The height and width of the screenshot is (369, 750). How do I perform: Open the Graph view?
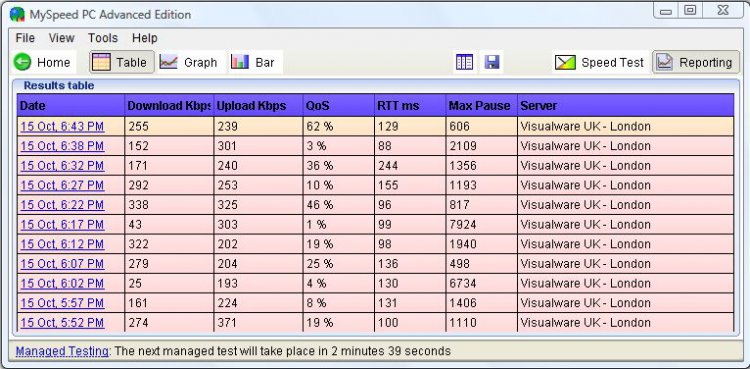pos(189,62)
